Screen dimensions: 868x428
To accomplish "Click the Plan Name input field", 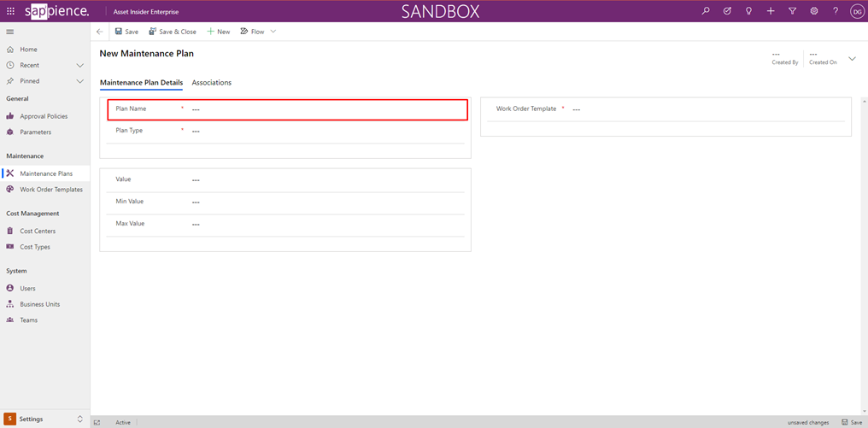I will coord(325,109).
